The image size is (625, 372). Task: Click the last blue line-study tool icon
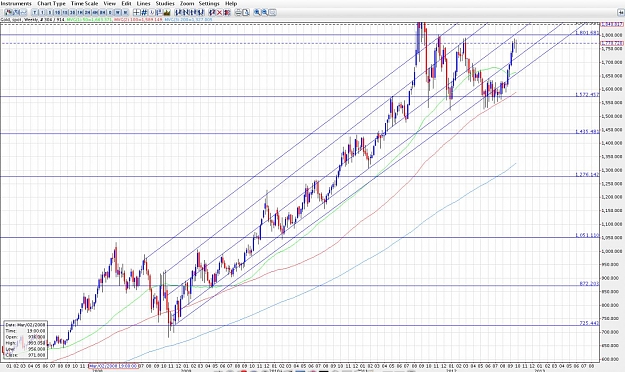[201, 12]
